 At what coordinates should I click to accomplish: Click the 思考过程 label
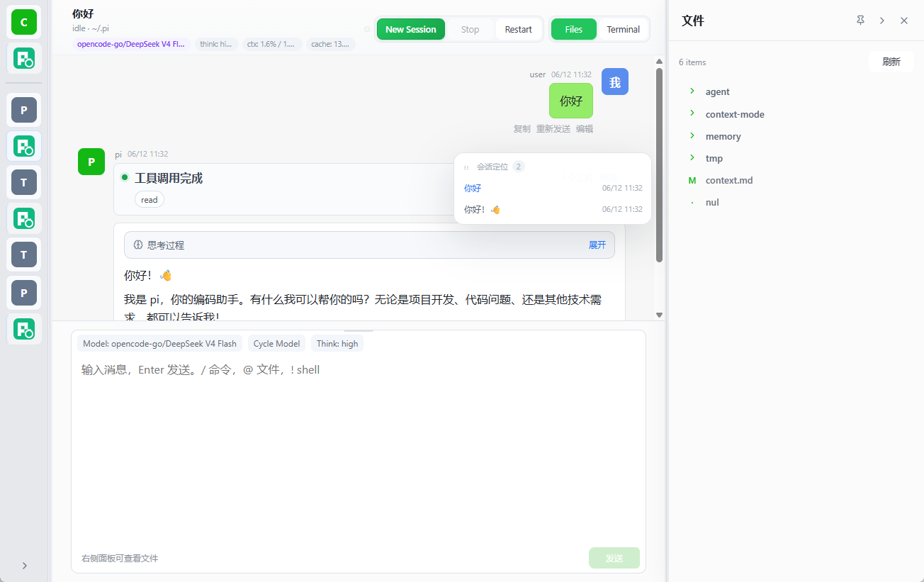tap(166, 245)
